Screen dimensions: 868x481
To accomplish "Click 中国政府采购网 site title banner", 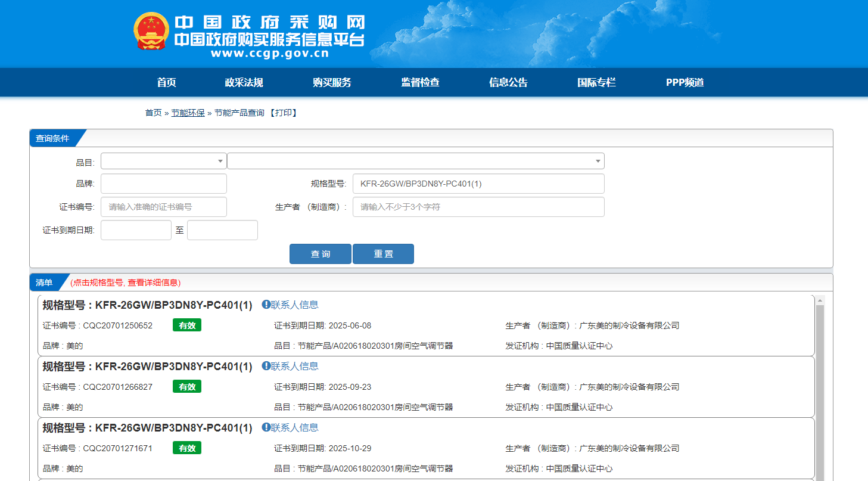I will coord(269,23).
